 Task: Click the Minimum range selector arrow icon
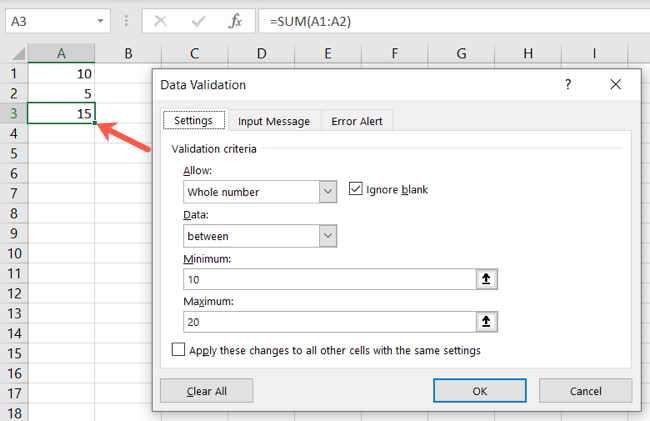[x=486, y=279]
